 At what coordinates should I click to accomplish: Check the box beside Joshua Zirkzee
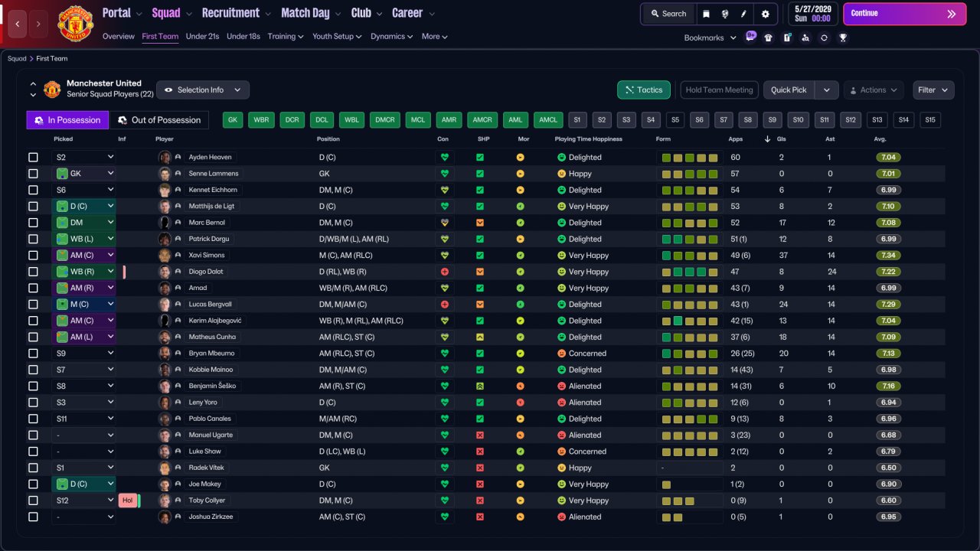[33, 517]
